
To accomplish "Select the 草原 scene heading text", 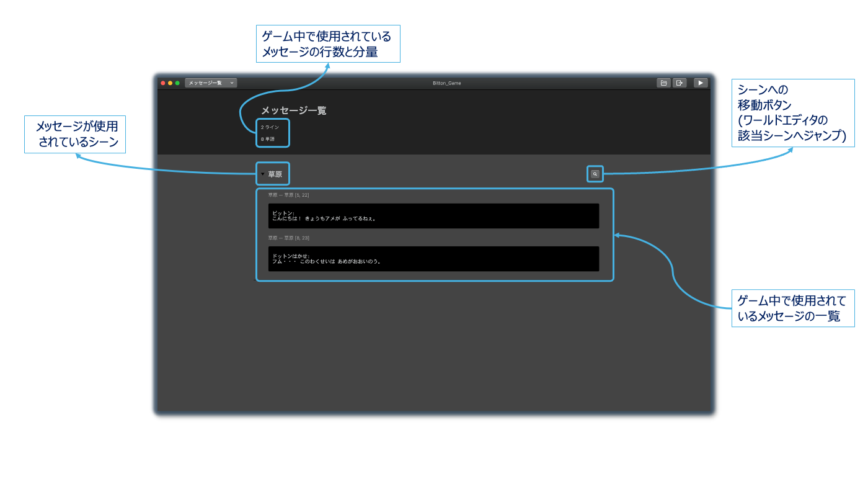I will (275, 174).
